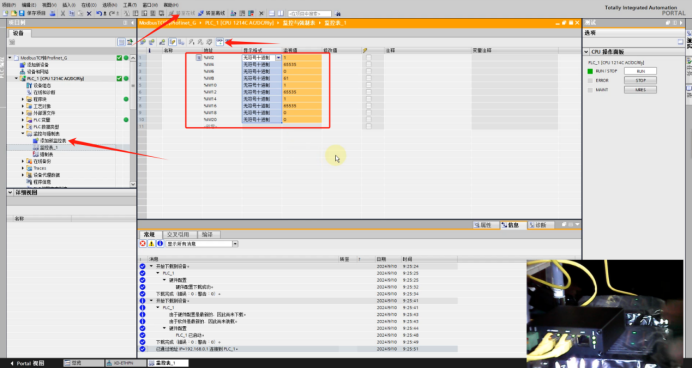Switch to the General tab in Info panel

tap(150, 234)
